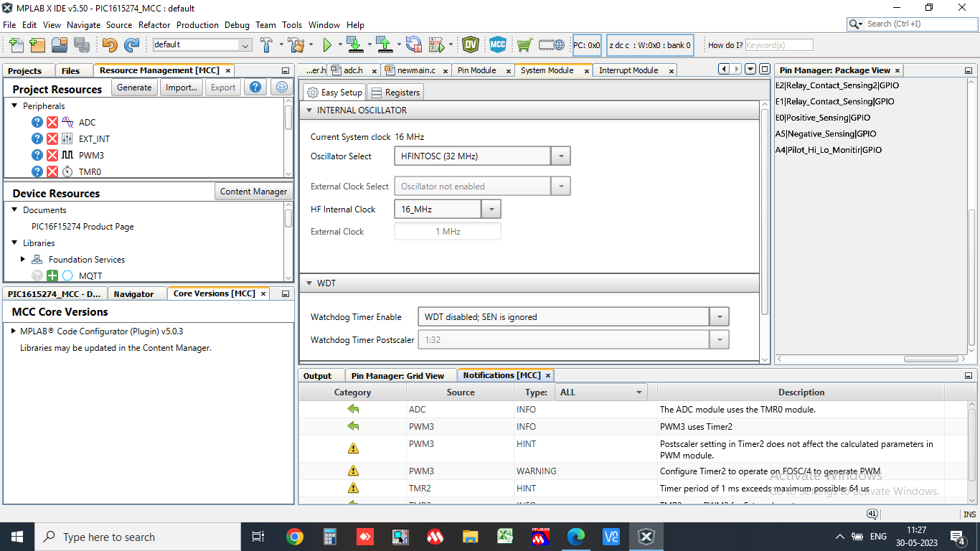Open HF Internal Clock dropdown
Viewport: 980px width, 551px height.
[491, 209]
